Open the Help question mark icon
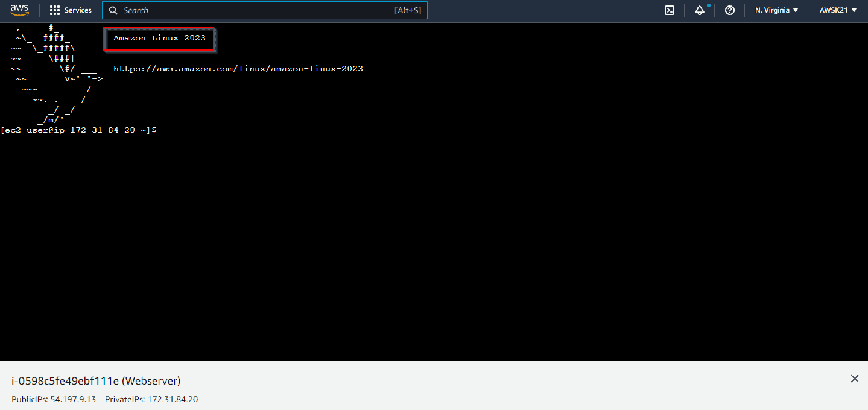Screen dimensions: 868x410 [x=729, y=10]
